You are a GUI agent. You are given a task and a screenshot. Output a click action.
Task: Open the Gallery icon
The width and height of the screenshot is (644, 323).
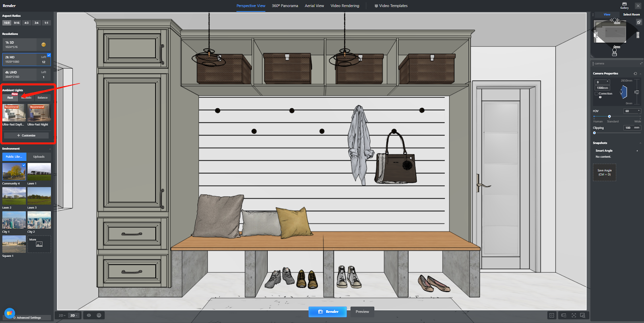click(624, 5)
